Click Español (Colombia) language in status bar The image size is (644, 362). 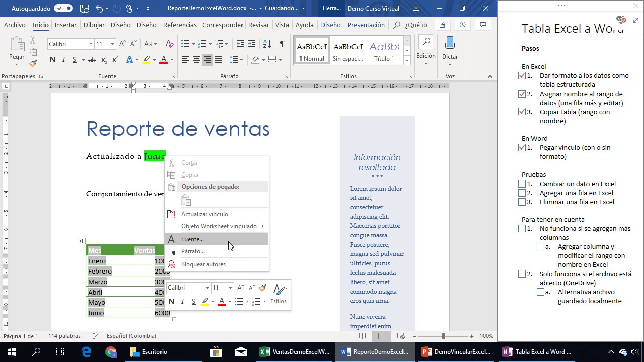click(x=131, y=336)
